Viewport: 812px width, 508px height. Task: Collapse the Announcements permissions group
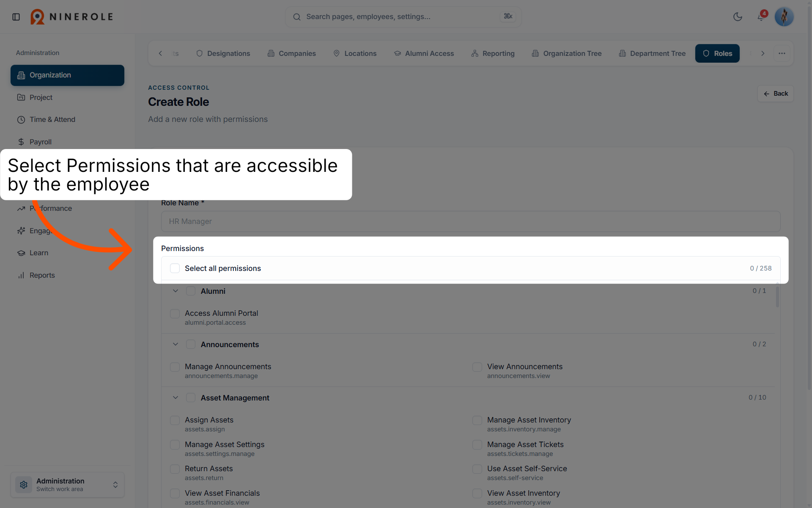176,344
